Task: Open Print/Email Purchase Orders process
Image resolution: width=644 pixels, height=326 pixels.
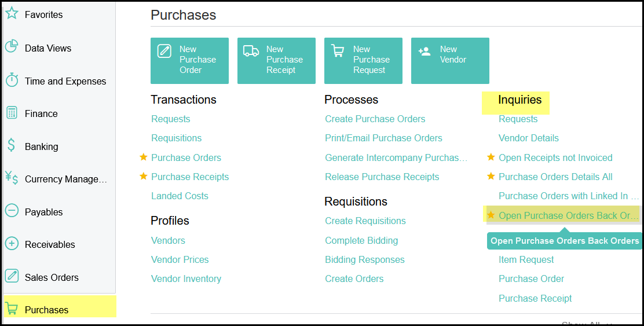Action: tap(383, 138)
